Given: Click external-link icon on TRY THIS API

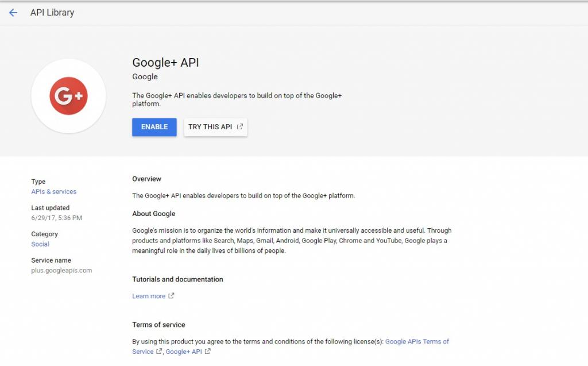Looking at the screenshot, I should tap(240, 127).
